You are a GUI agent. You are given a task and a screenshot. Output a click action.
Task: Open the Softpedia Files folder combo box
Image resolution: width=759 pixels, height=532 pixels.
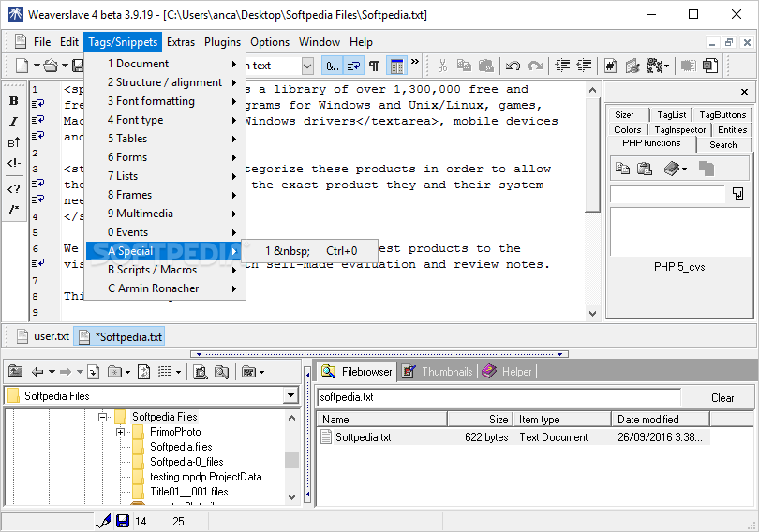pyautogui.click(x=290, y=395)
